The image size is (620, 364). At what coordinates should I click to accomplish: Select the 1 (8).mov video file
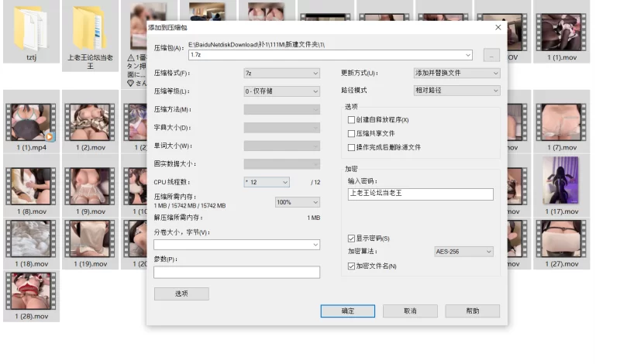tap(31, 186)
